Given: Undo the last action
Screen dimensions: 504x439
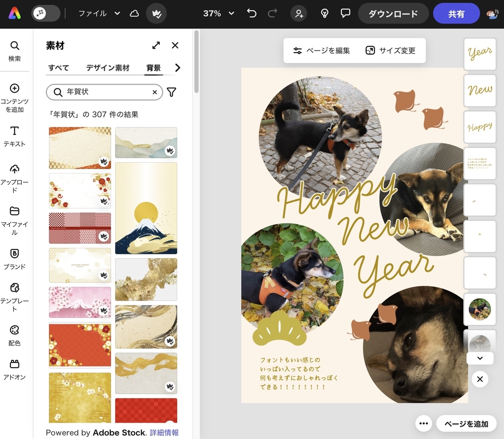Looking at the screenshot, I should tap(252, 13).
